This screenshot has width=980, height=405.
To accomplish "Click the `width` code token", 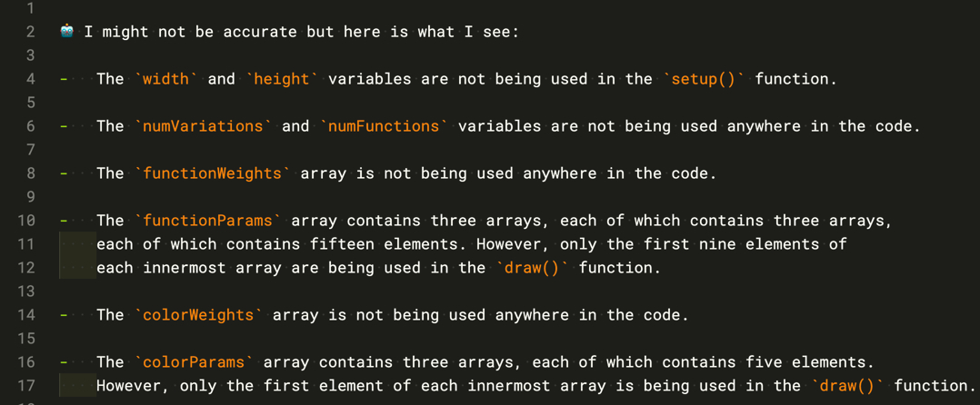I will (x=165, y=79).
